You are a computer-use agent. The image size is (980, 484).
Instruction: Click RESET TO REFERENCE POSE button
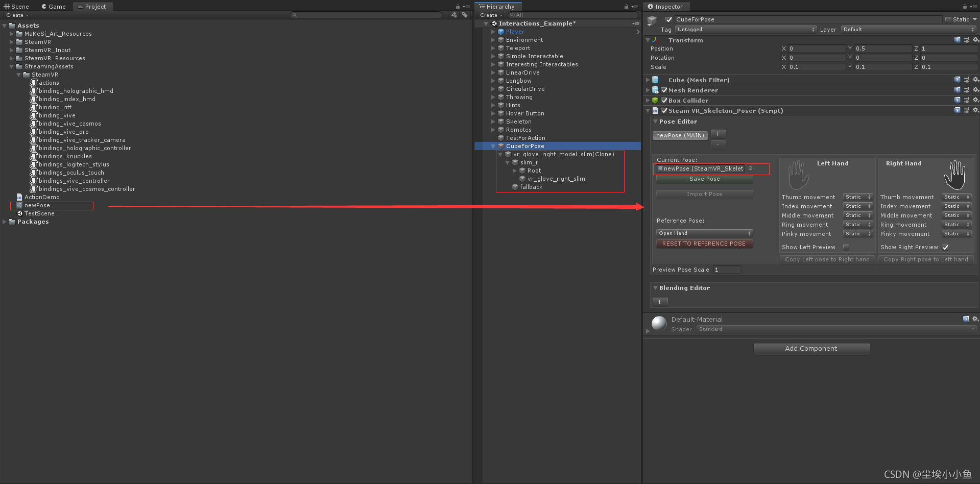tap(704, 244)
